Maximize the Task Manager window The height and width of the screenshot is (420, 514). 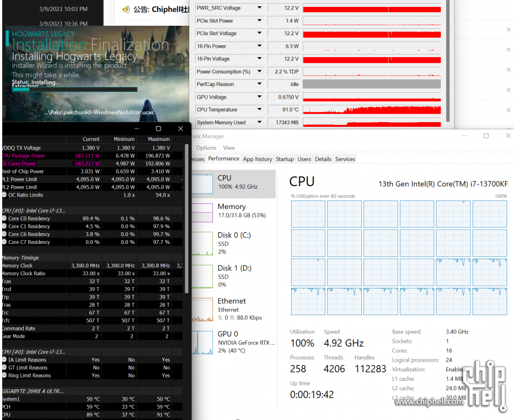(486, 136)
